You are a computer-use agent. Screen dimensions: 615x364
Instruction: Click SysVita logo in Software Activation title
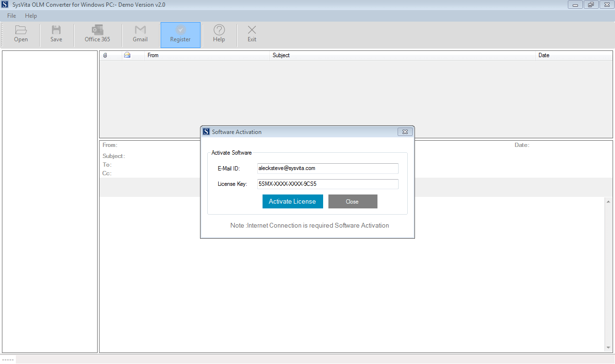(206, 132)
